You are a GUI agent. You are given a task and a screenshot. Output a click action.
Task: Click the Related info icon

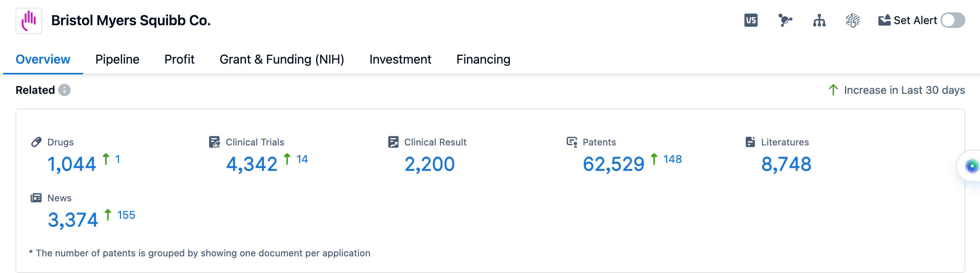tap(64, 90)
